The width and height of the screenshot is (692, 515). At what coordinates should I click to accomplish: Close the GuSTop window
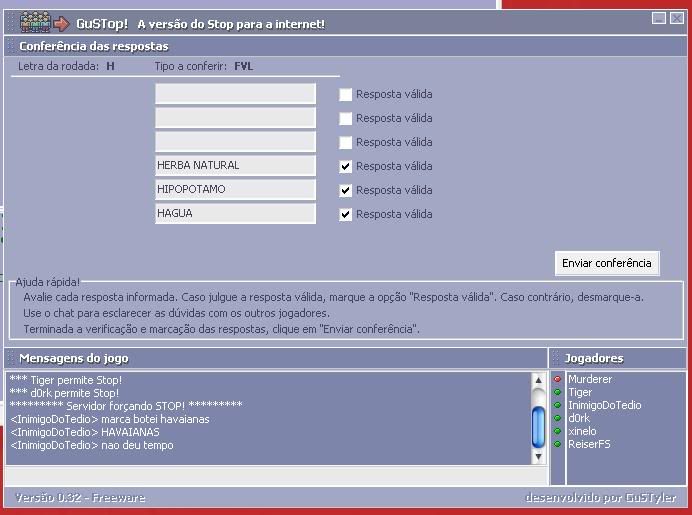coord(677,18)
